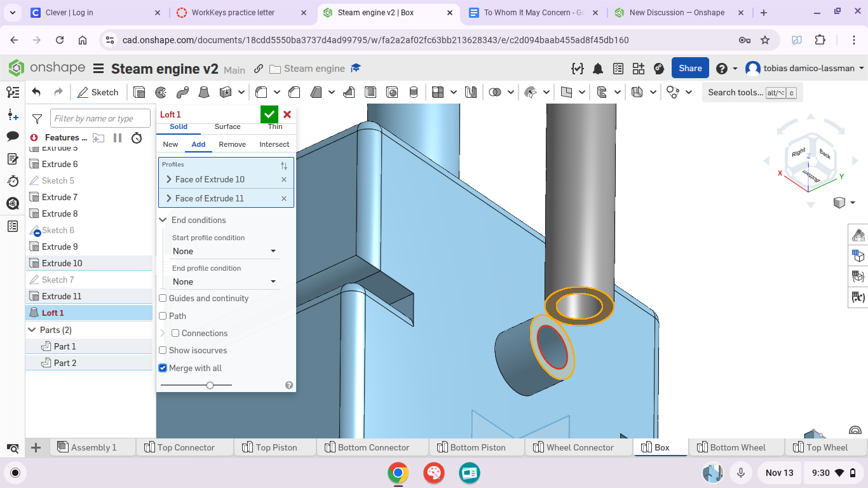Select the Fillet tool icon

click(261, 92)
